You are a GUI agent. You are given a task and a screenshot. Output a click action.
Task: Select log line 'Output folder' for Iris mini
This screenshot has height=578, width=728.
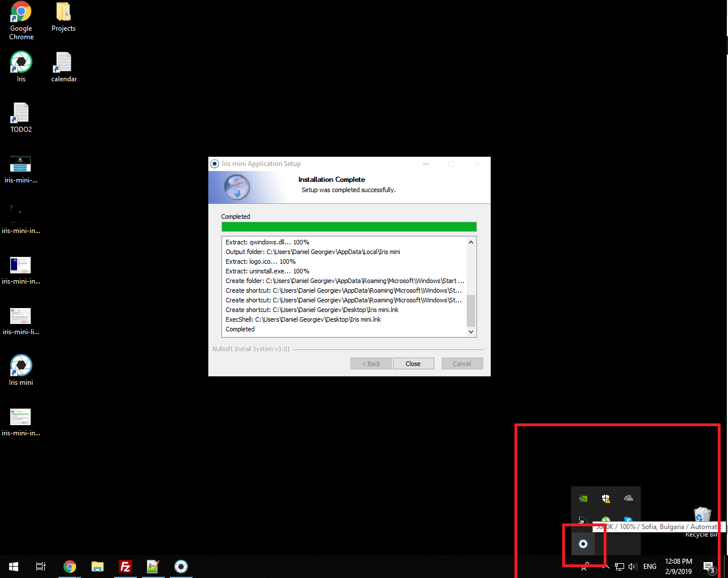click(313, 252)
